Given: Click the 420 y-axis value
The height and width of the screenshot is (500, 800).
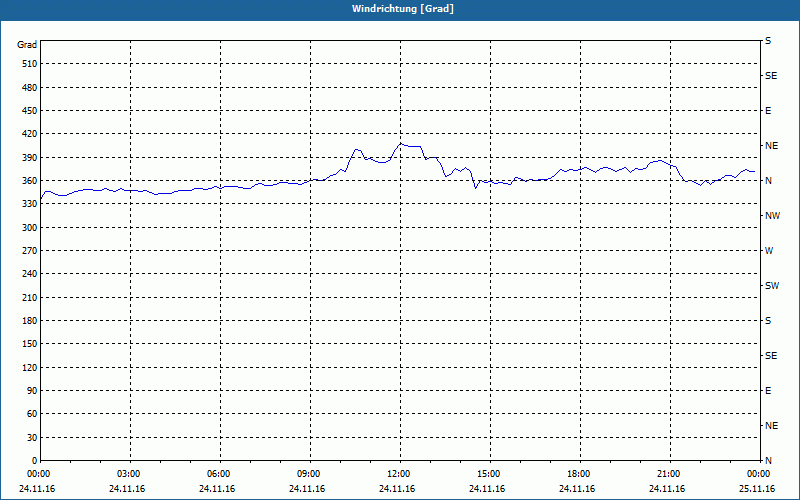Looking at the screenshot, I should (30, 134).
